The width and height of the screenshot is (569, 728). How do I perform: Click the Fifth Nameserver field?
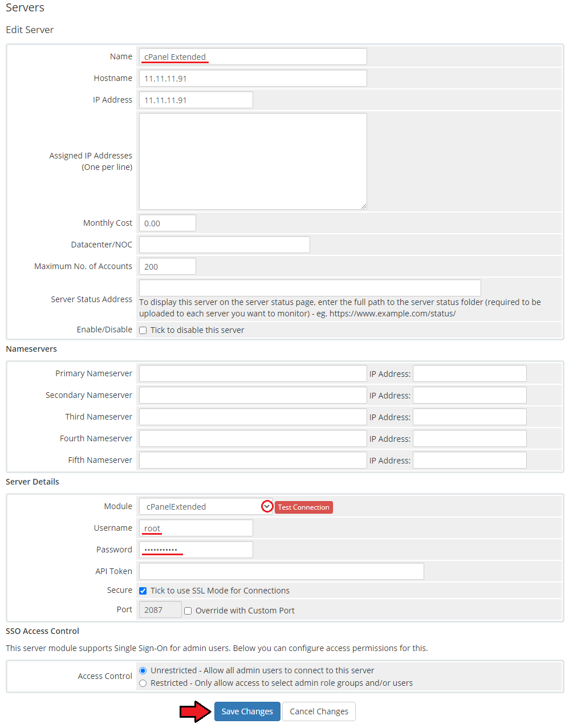click(x=253, y=460)
